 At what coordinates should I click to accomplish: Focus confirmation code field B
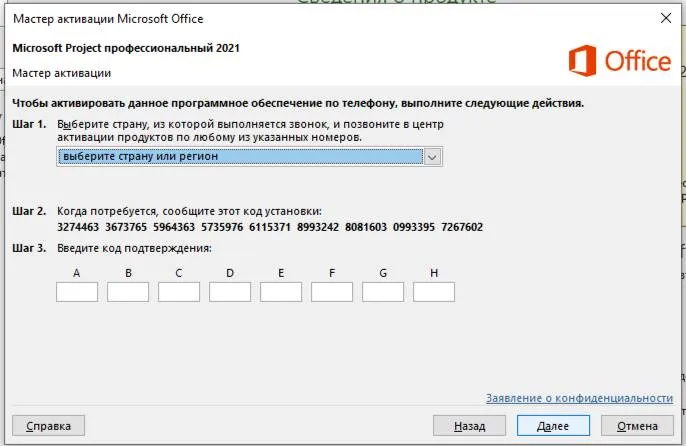128,292
